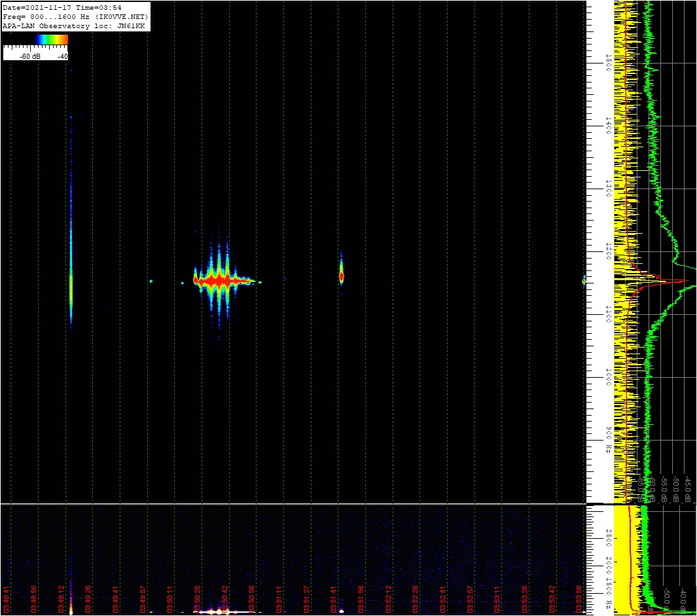The image size is (697, 616).
Task: Click the 1500 label on the upper frequency scale
Action: click(609, 63)
